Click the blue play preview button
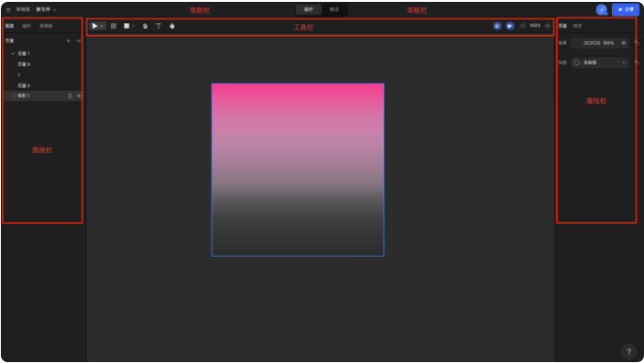 pyautogui.click(x=510, y=26)
